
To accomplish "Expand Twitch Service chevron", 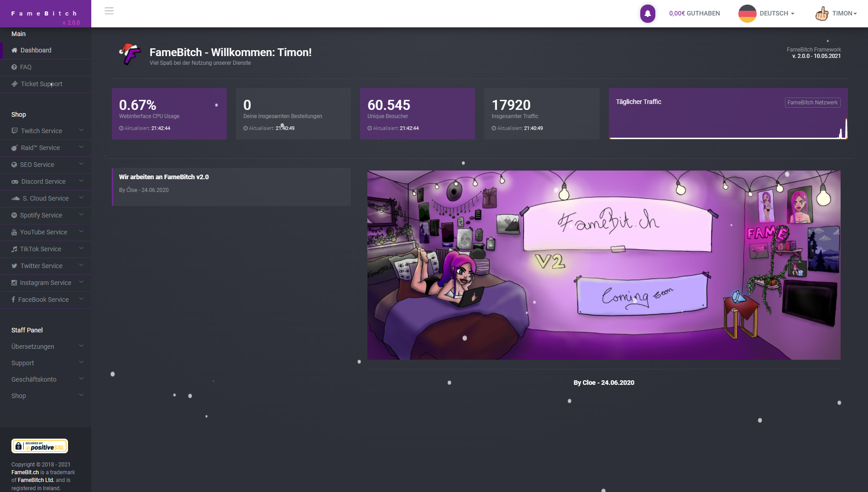I will 81,130.
